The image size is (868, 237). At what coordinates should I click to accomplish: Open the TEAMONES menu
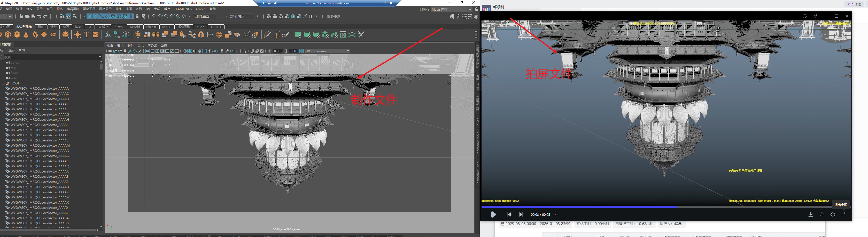[183, 9]
